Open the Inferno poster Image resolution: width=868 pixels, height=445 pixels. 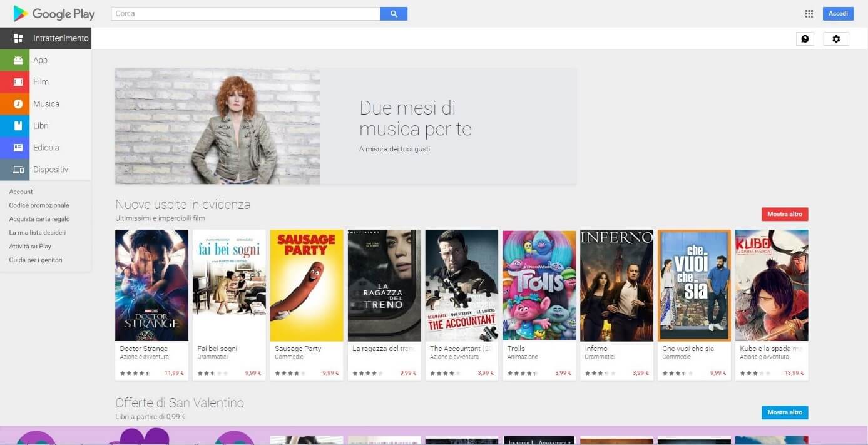[x=617, y=285]
